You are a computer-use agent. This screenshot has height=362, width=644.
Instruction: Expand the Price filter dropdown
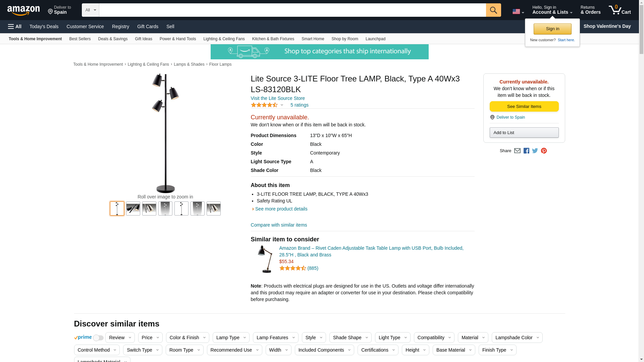point(150,338)
